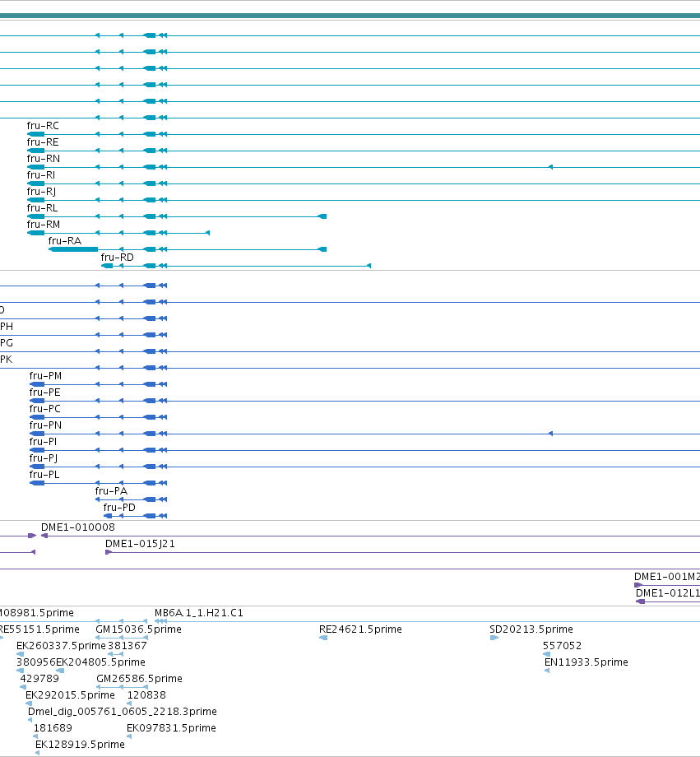Screen dimensions: 700x757
Task: Click the fru-RD upstream exon arrow
Action: point(369,266)
